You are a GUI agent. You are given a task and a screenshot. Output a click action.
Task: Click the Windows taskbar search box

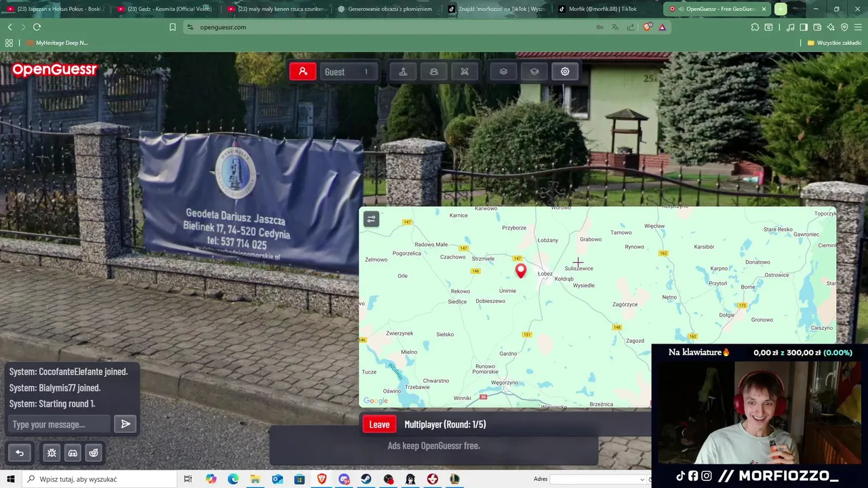(x=98, y=479)
